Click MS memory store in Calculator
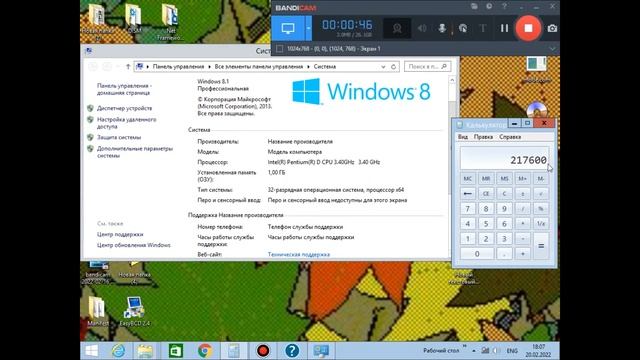 [x=504, y=179]
